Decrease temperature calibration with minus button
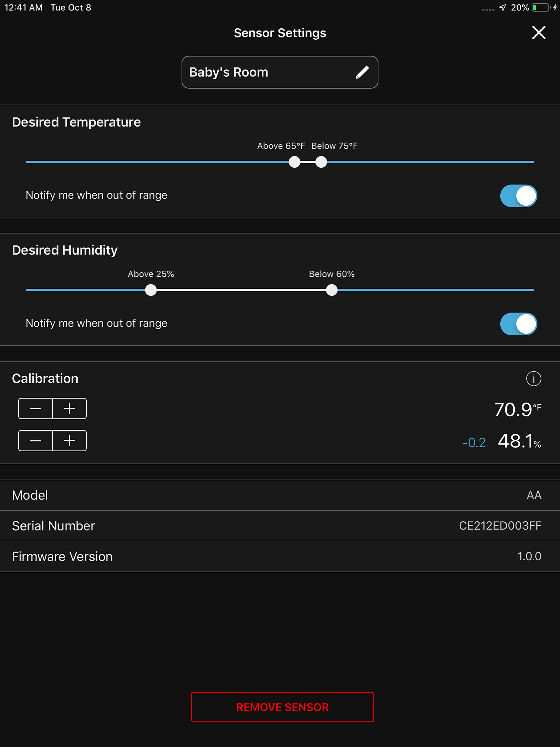560x747 pixels. [36, 408]
